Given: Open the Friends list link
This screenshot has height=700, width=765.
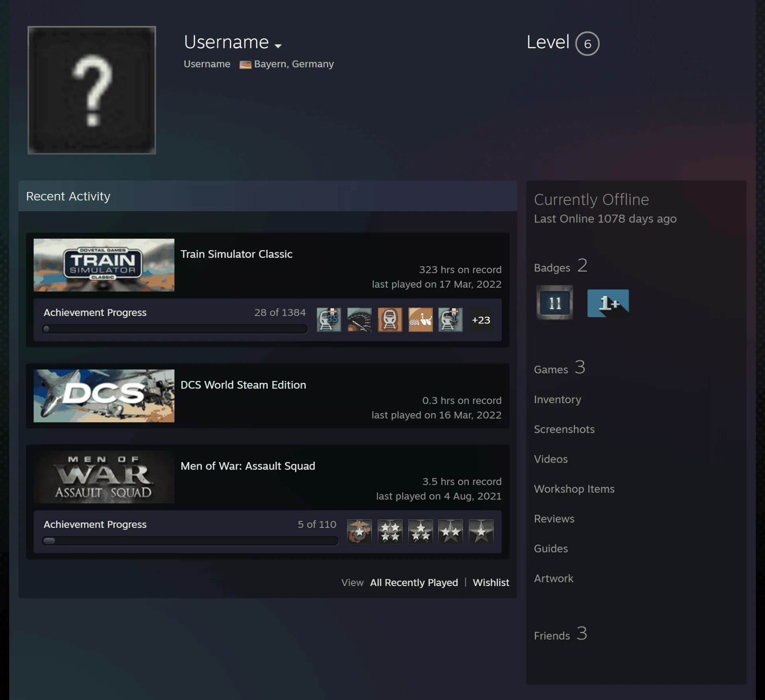Looking at the screenshot, I should pos(561,634).
